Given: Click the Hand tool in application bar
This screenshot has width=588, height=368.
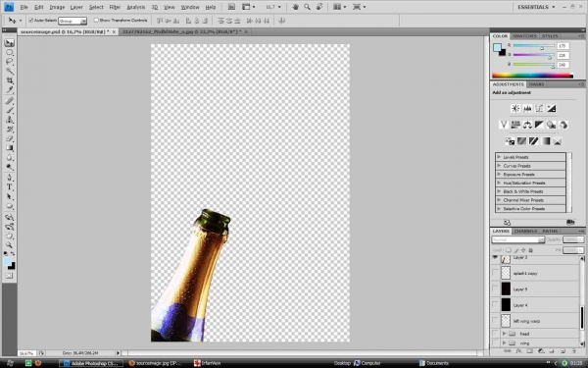Looking at the screenshot, I should (296, 7).
